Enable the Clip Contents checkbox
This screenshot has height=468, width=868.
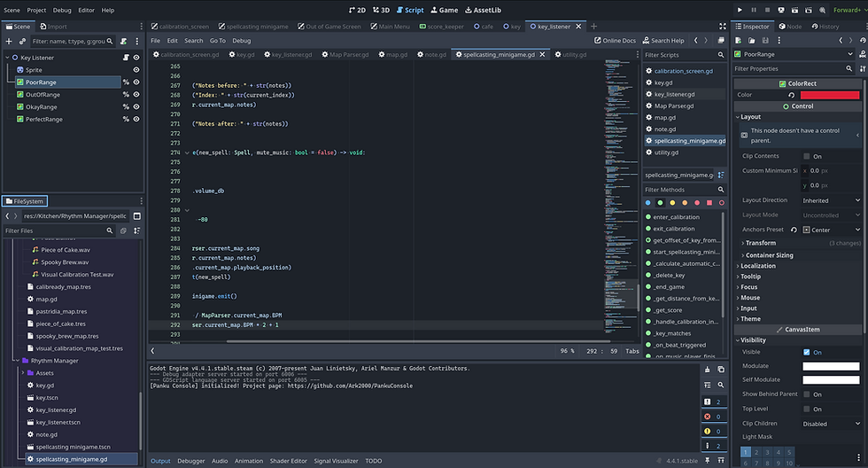coord(806,157)
